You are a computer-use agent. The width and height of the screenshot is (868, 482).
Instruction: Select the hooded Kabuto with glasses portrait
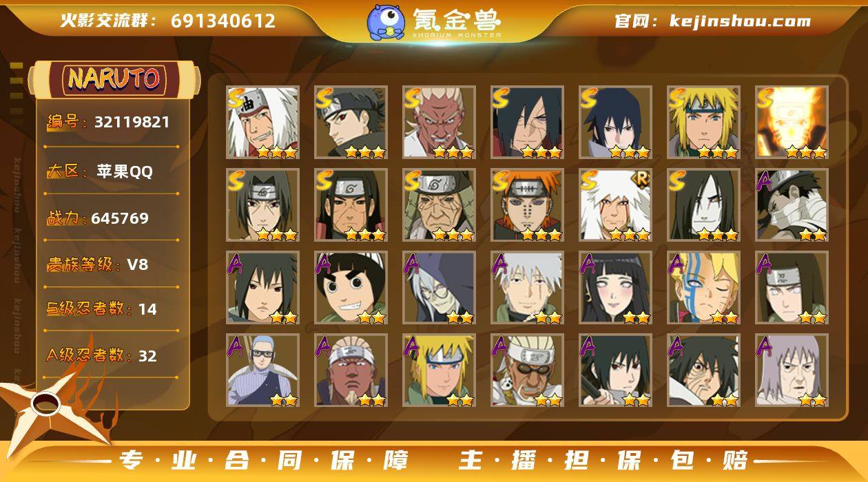pos(440,287)
